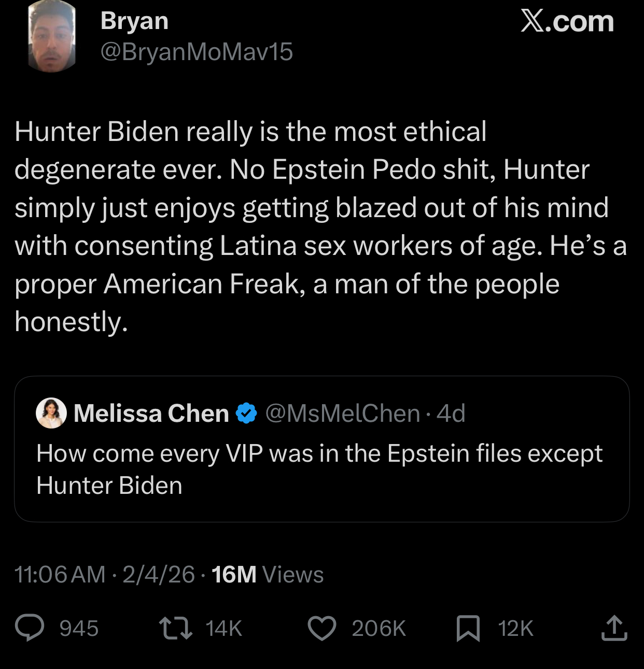This screenshot has height=669, width=644.
Task: Click Melissa Chen's blue verified badge
Action: [245, 413]
